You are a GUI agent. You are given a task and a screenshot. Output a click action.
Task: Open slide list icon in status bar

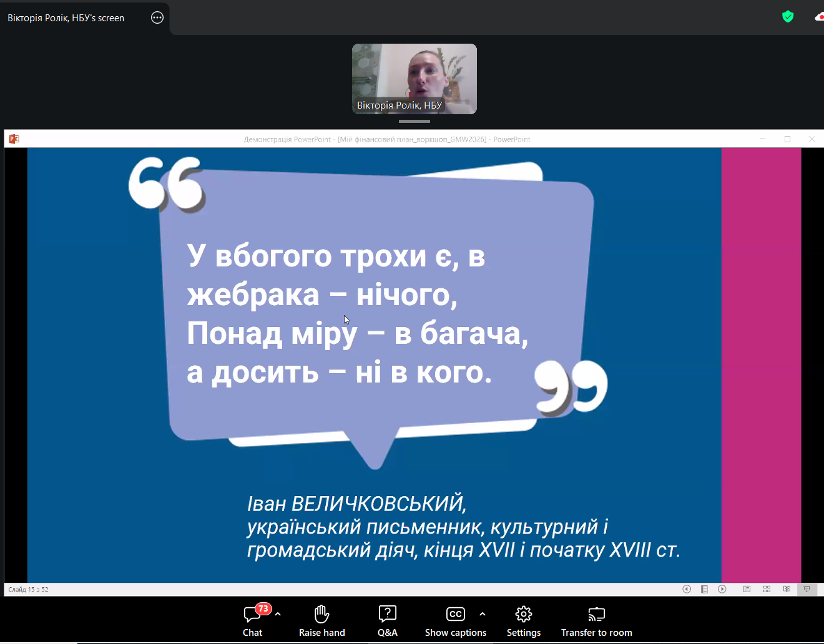click(704, 589)
